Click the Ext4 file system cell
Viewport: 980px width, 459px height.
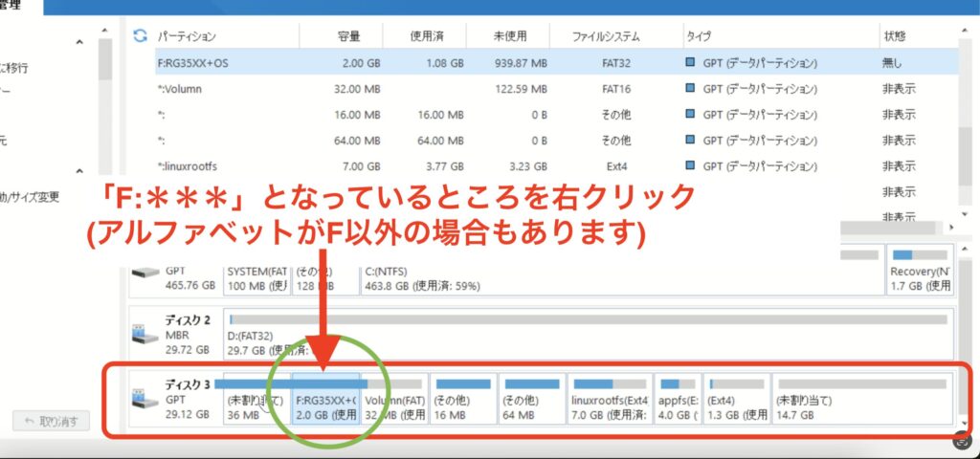click(616, 166)
